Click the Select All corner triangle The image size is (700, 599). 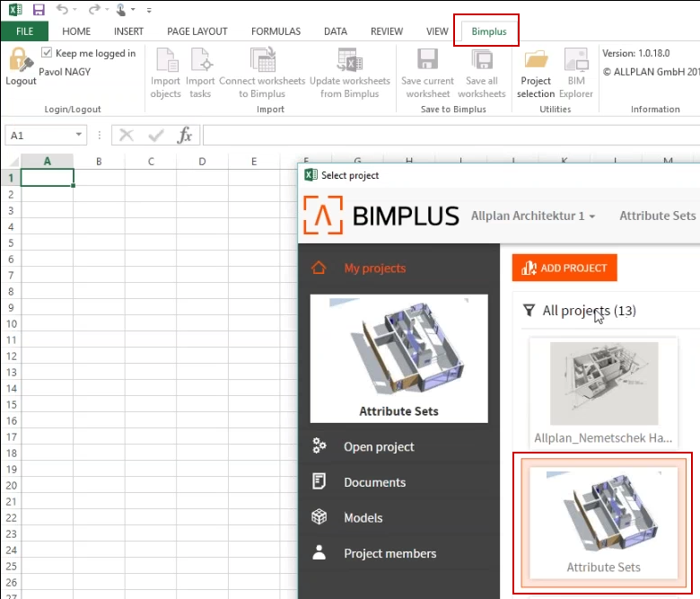tap(13, 162)
